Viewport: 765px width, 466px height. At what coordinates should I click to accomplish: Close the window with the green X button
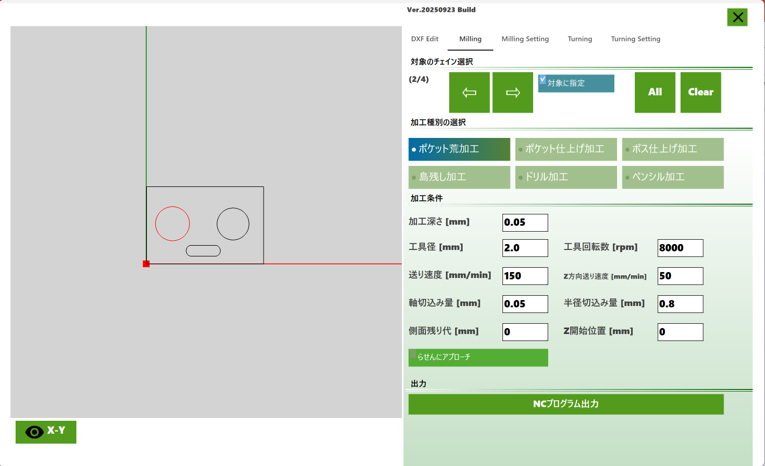tap(737, 17)
